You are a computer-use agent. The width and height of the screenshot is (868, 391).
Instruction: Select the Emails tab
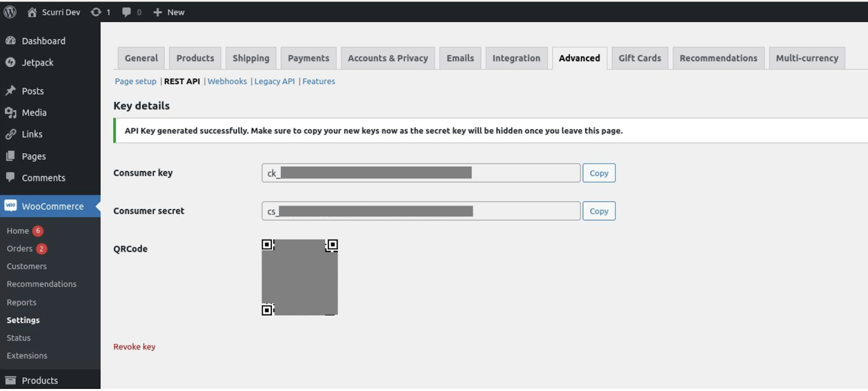pyautogui.click(x=460, y=58)
